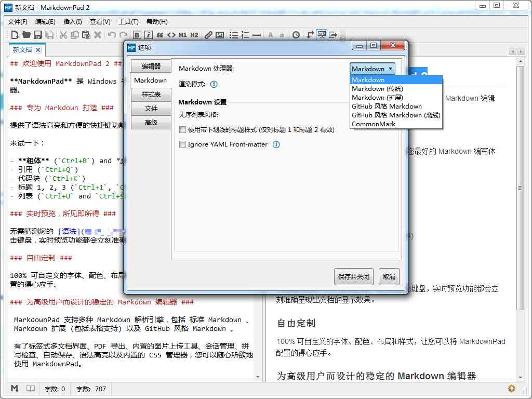Switch to 编辑器 options tab
The width and height of the screenshot is (532, 399).
point(151,66)
